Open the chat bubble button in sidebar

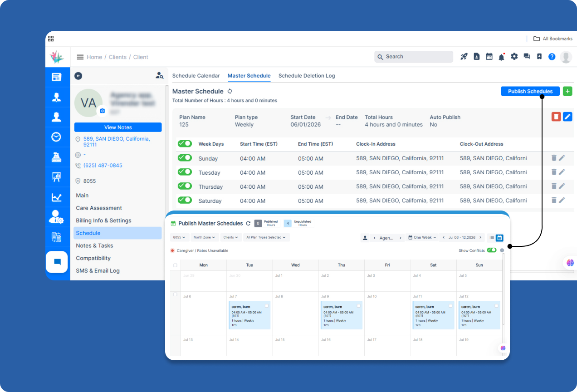click(57, 262)
